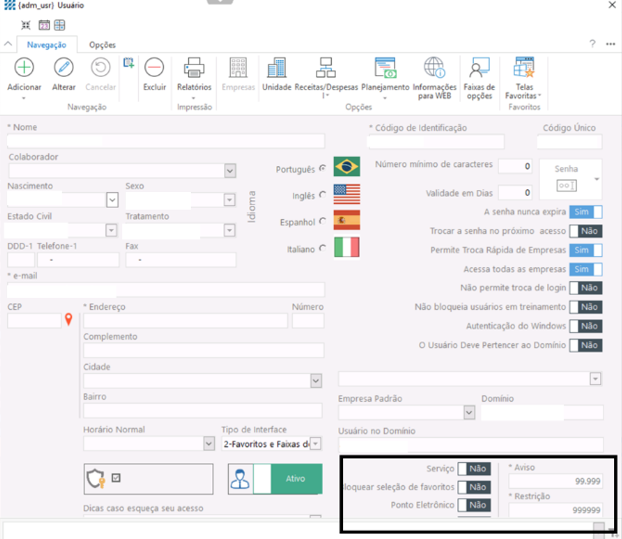This screenshot has height=539, width=622.
Task: Open the Tipo de Interface dropdown
Action: pyautogui.click(x=315, y=443)
